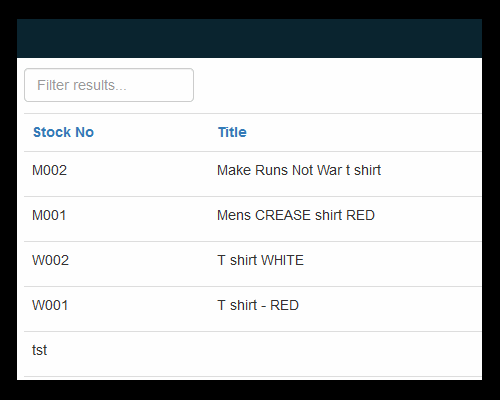This screenshot has height=400, width=500.
Task: Select the tst stock entry
Action: coord(39,350)
